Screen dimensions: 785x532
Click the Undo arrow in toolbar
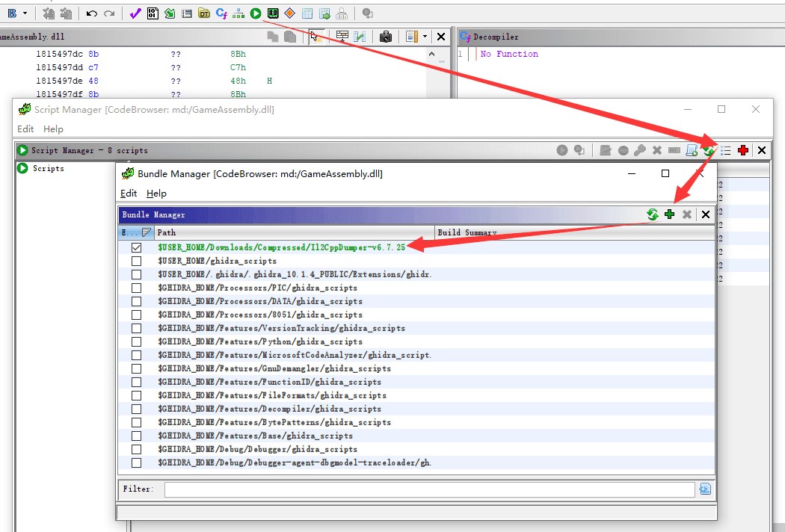point(92,13)
